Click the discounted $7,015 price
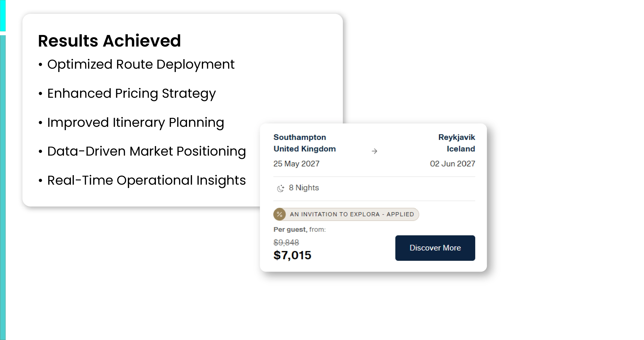644x340 pixels. 292,255
